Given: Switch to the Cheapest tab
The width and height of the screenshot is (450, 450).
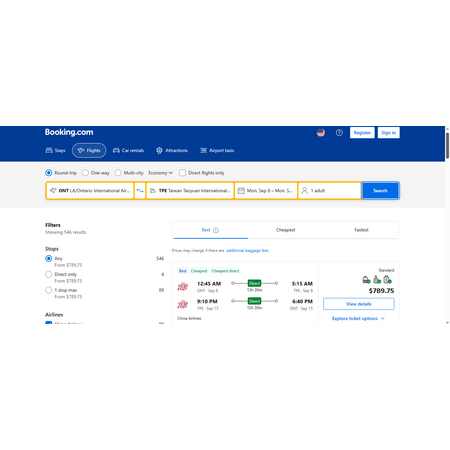Looking at the screenshot, I should tap(286, 230).
